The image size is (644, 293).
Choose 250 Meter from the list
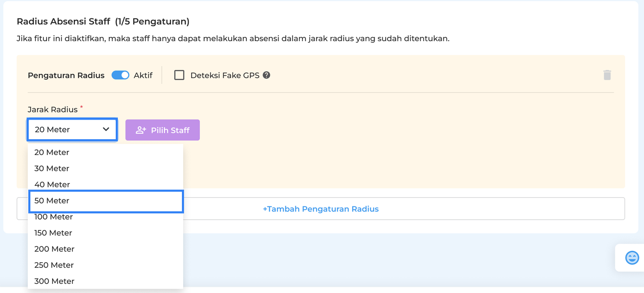pos(54,265)
